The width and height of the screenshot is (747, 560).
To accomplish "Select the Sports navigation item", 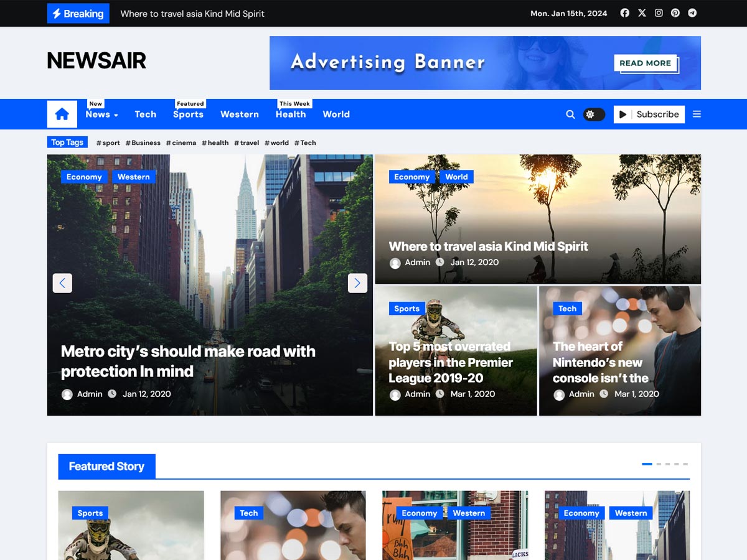I will (x=188, y=114).
